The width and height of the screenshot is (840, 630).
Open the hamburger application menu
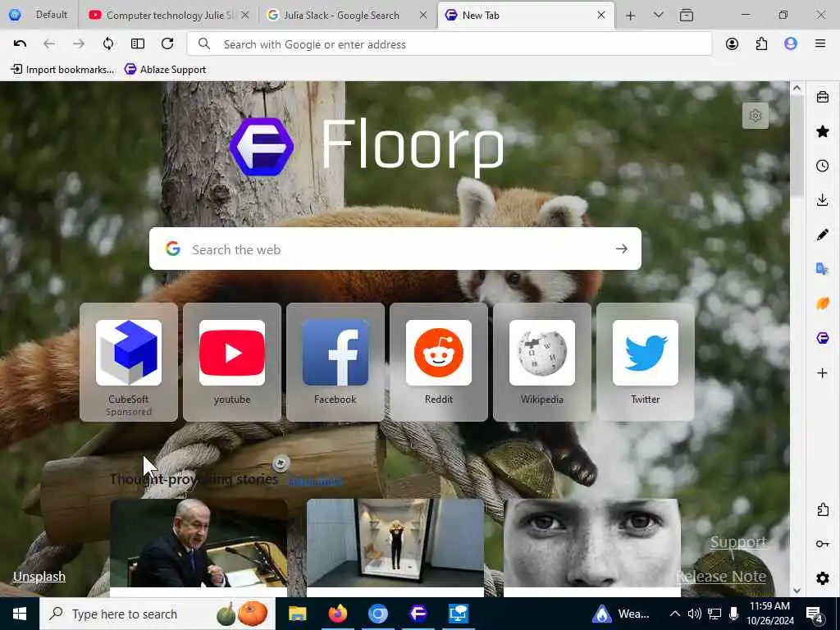click(820, 44)
